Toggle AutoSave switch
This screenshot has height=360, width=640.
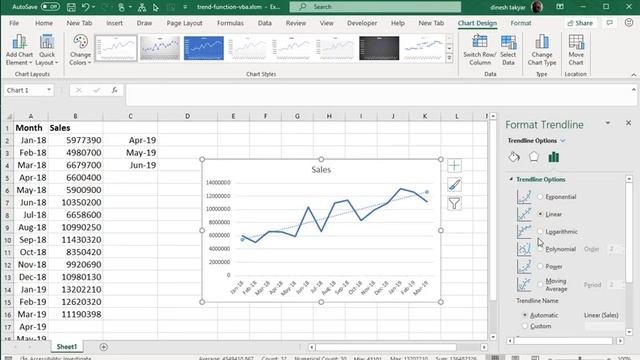50,7
